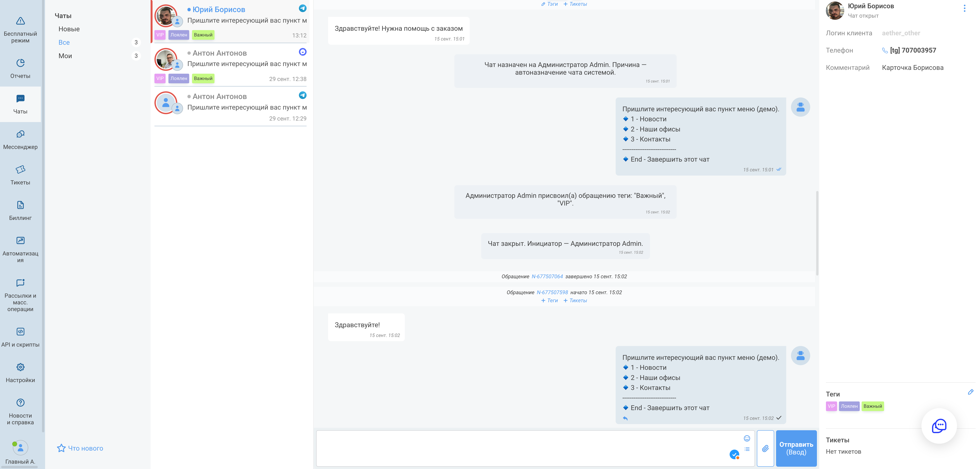Open obrashchenie link N-677507064
This screenshot has width=980, height=469.
click(x=548, y=277)
